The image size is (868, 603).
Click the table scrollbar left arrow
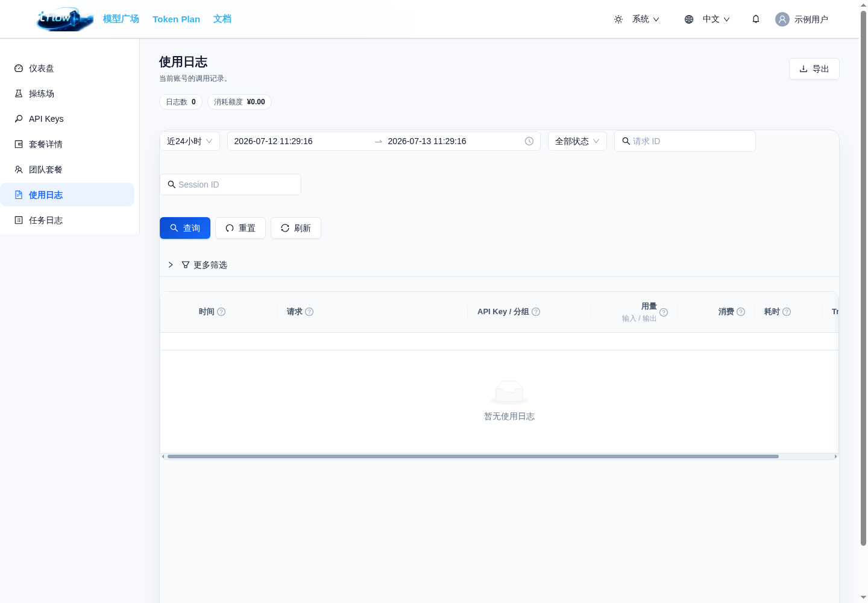(x=163, y=456)
